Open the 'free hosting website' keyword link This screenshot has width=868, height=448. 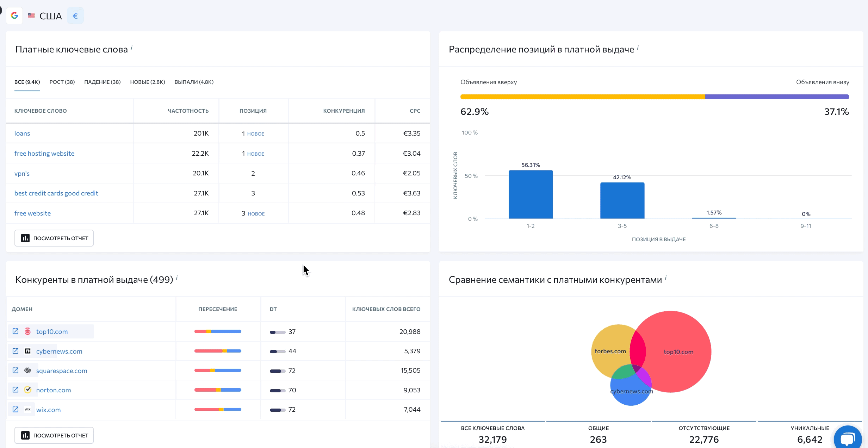pos(44,154)
